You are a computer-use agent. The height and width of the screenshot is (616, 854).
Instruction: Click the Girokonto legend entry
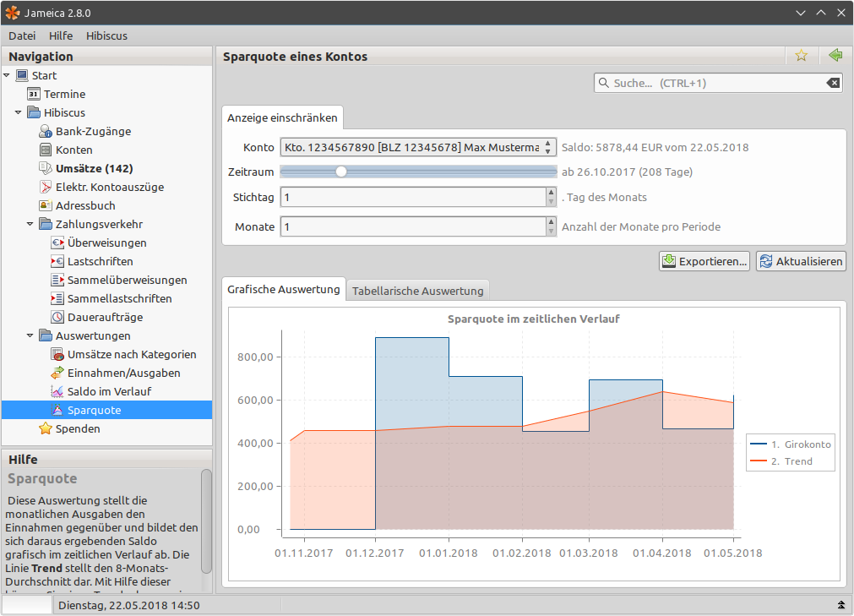[791, 444]
